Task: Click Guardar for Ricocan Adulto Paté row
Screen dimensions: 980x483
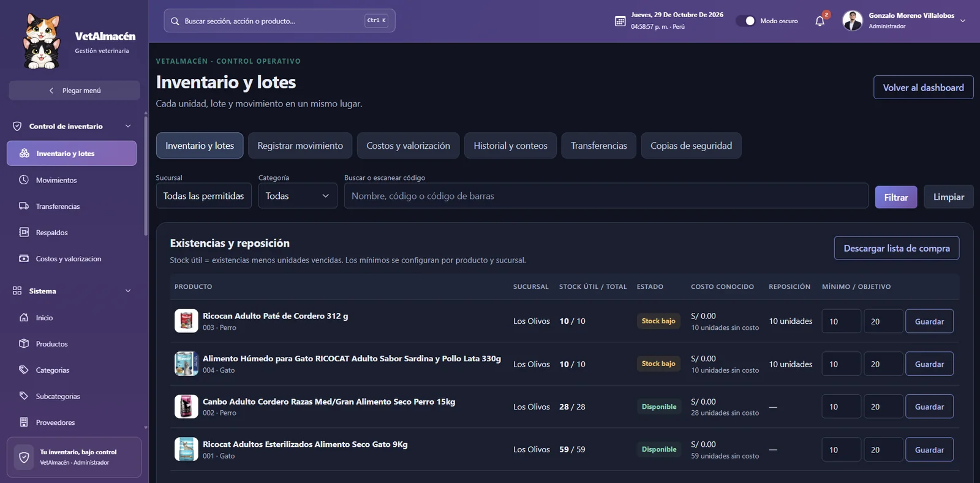Action: coord(929,321)
